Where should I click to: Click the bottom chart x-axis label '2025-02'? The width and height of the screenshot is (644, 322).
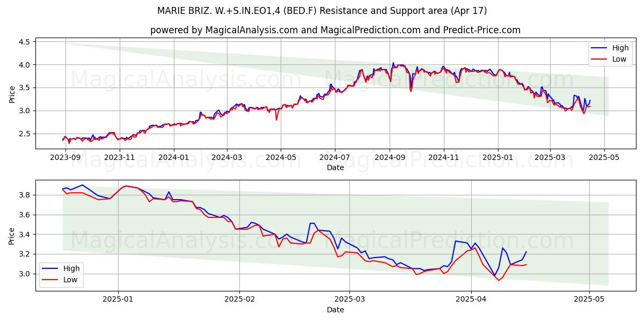pos(239,299)
